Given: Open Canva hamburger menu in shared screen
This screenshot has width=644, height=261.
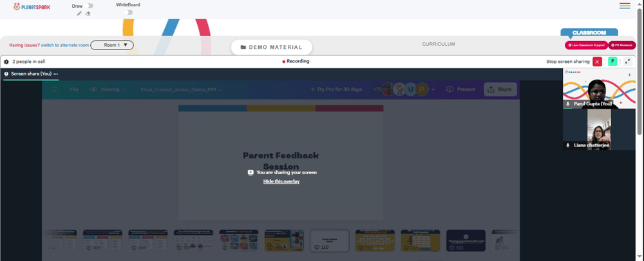Looking at the screenshot, I should coord(54,89).
